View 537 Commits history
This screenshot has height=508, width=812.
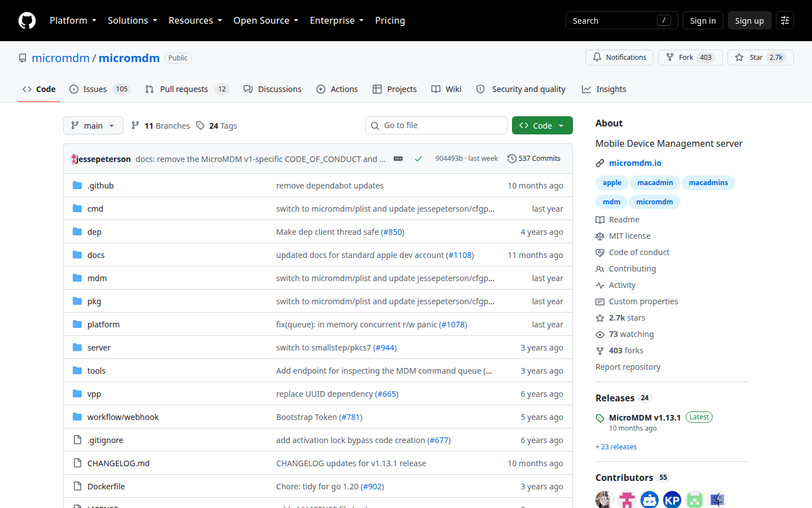pos(534,159)
